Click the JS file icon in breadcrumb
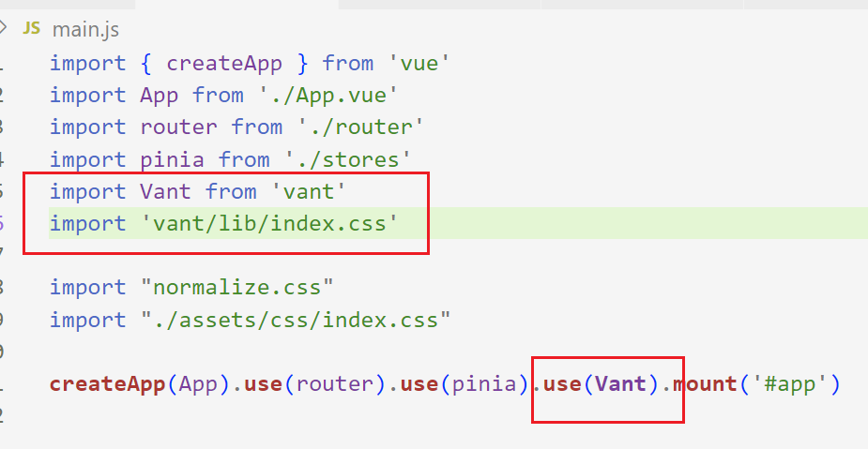Image resolution: width=868 pixels, height=449 pixels. pyautogui.click(x=31, y=28)
